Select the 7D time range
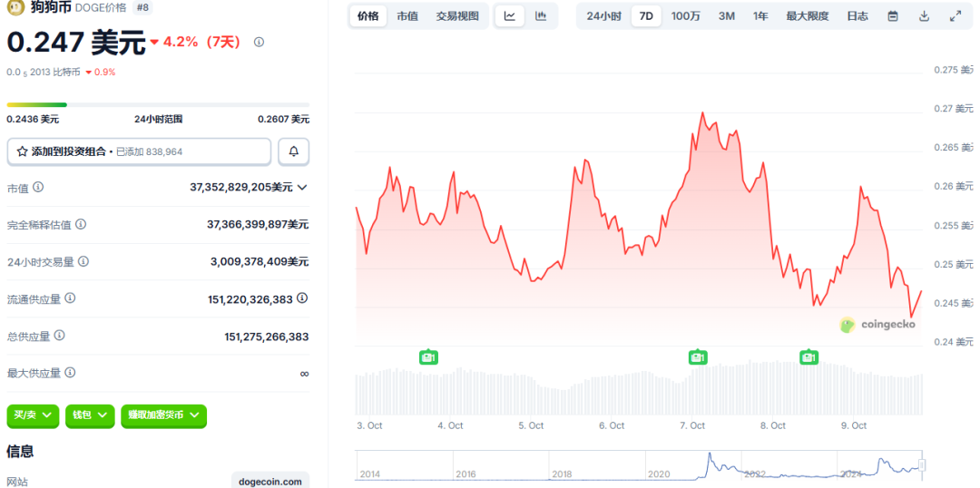This screenshot has height=488, width=980. click(646, 16)
